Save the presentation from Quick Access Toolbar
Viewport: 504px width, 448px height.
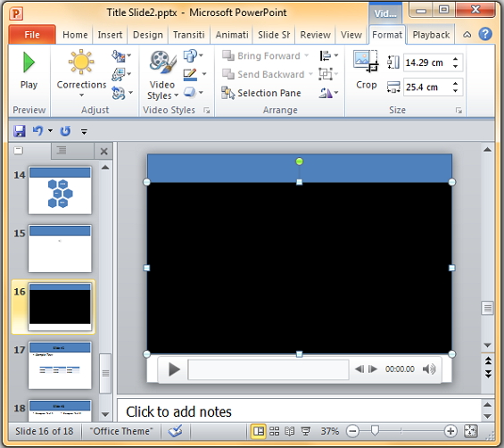tap(20, 131)
